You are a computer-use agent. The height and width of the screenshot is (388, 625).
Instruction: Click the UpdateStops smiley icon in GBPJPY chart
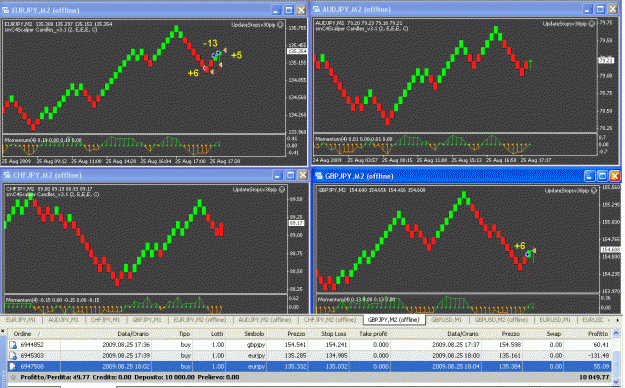[x=594, y=191]
